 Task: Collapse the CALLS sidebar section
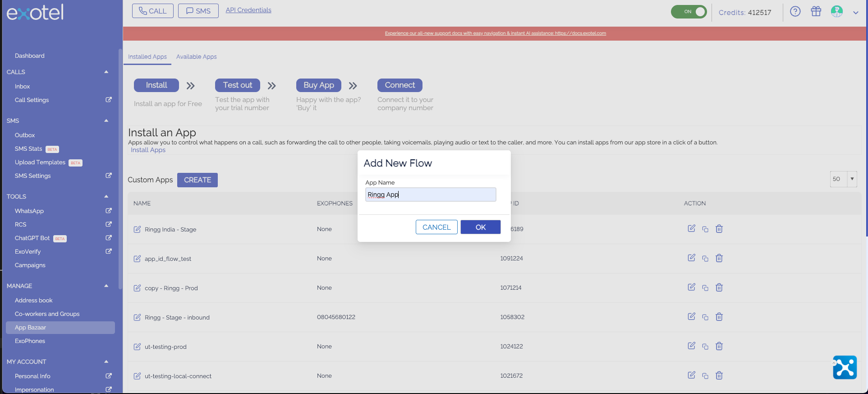(106, 72)
